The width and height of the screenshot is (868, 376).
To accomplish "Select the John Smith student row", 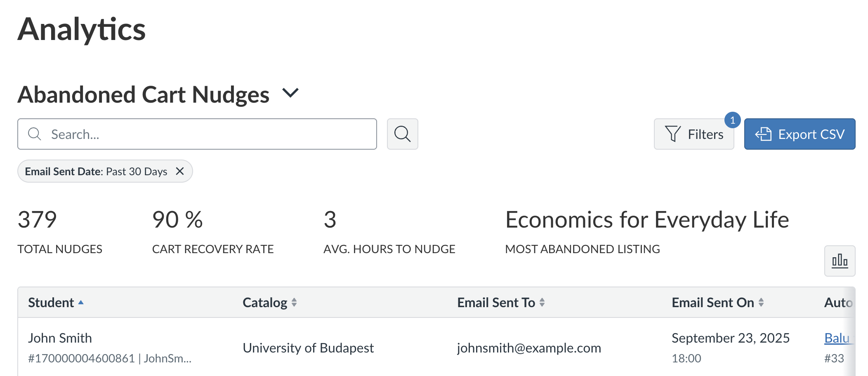I will pos(60,338).
